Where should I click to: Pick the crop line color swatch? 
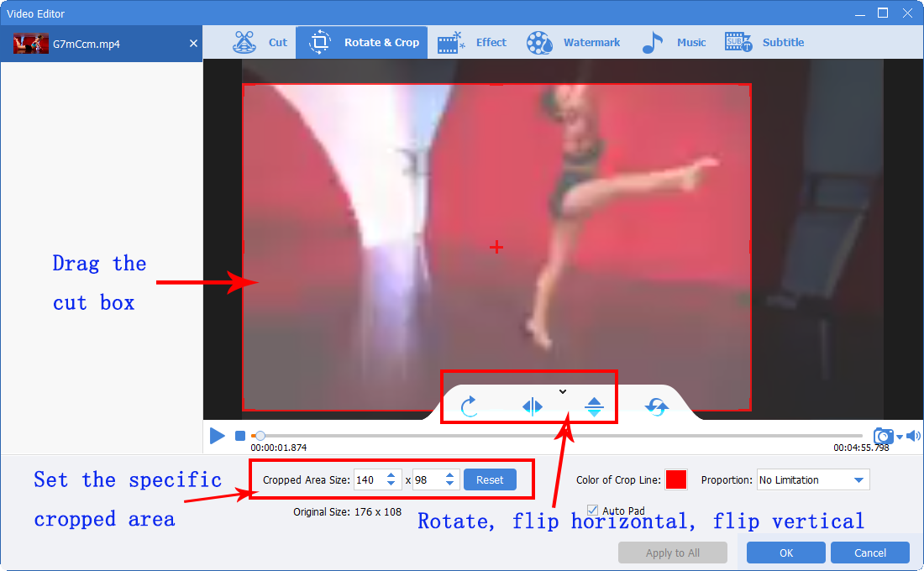[x=676, y=480]
